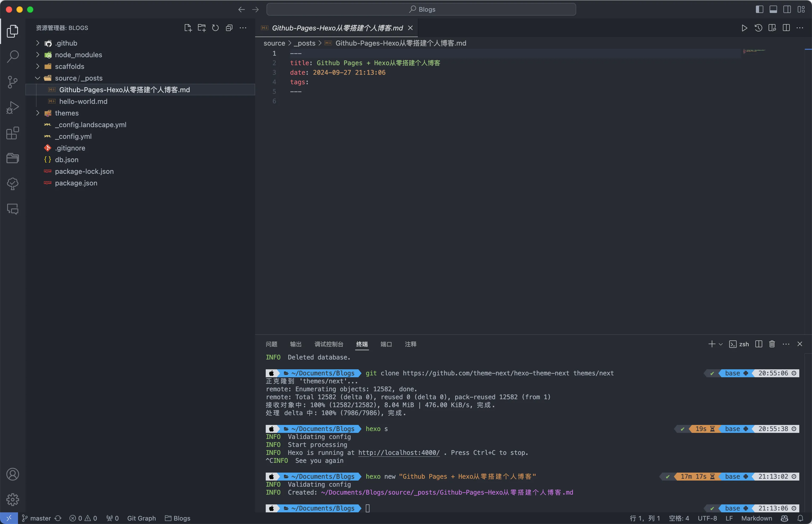Open remote window button in status bar

9,518
